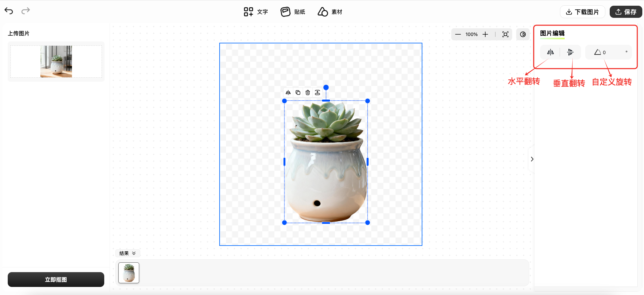Open the 贴纸 stickers menu
Image resolution: width=644 pixels, height=295 pixels.
coord(293,12)
